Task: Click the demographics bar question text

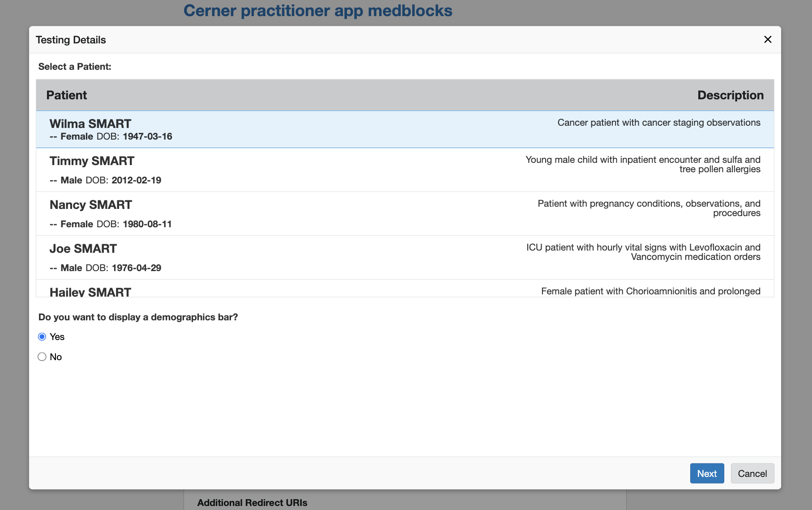Action: tap(138, 317)
